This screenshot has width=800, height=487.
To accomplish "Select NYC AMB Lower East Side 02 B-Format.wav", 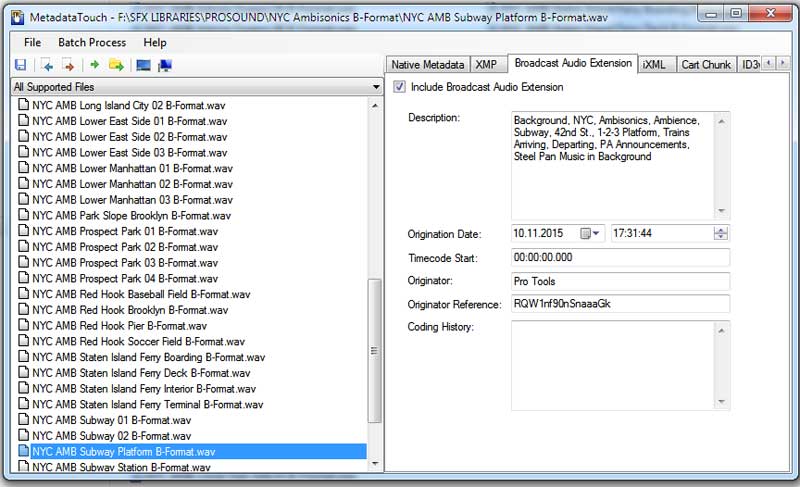I will 130,137.
